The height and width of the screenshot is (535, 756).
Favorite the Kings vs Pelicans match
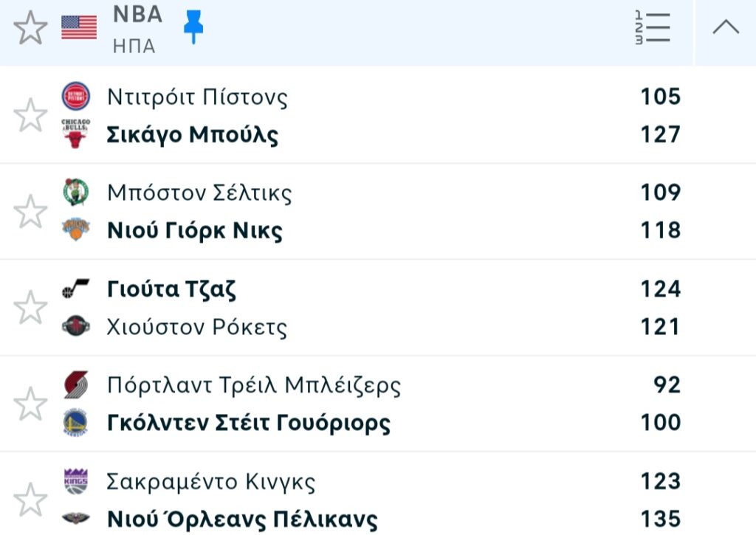coord(30,500)
